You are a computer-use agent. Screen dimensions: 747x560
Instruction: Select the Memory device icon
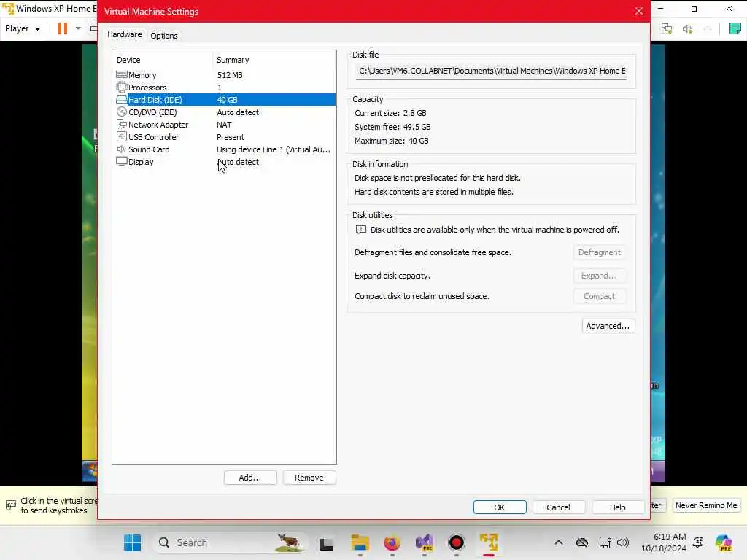point(122,75)
